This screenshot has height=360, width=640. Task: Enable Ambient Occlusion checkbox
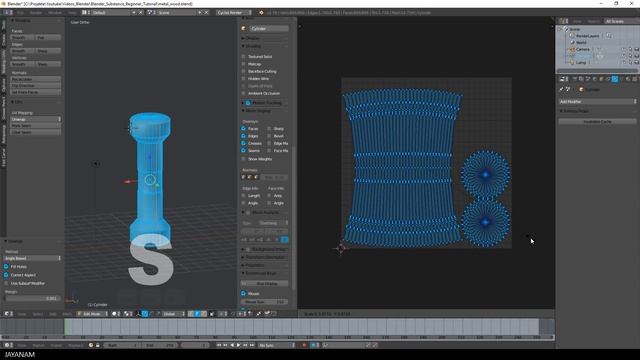coord(244,93)
